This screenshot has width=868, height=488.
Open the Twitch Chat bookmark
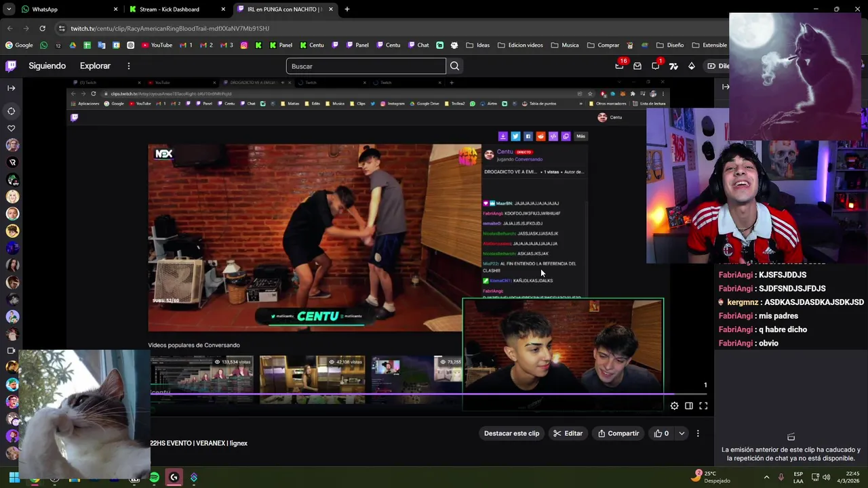point(418,45)
